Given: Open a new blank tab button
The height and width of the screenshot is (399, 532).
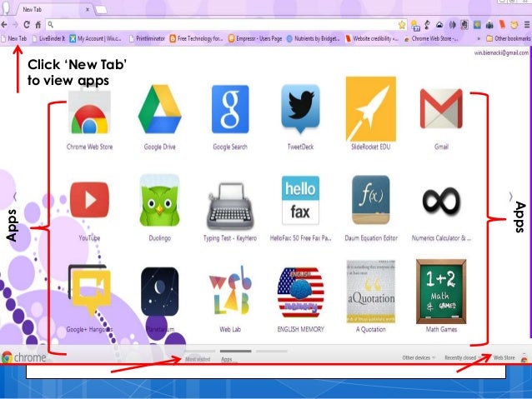Looking at the screenshot, I should [x=101, y=10].
